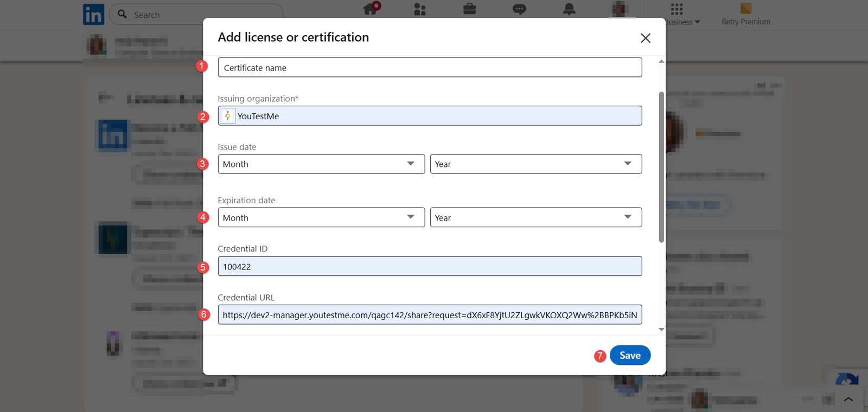Open the Messaging chat bubble icon
The image size is (868, 412).
point(519,9)
